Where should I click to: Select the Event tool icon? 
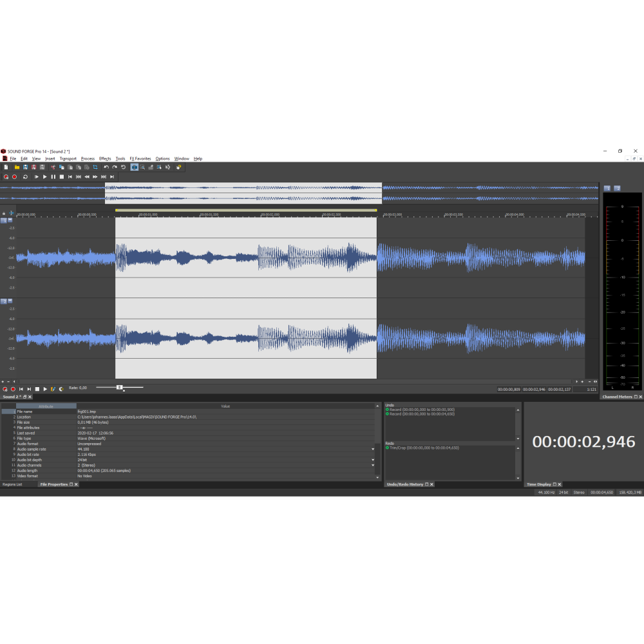point(159,167)
